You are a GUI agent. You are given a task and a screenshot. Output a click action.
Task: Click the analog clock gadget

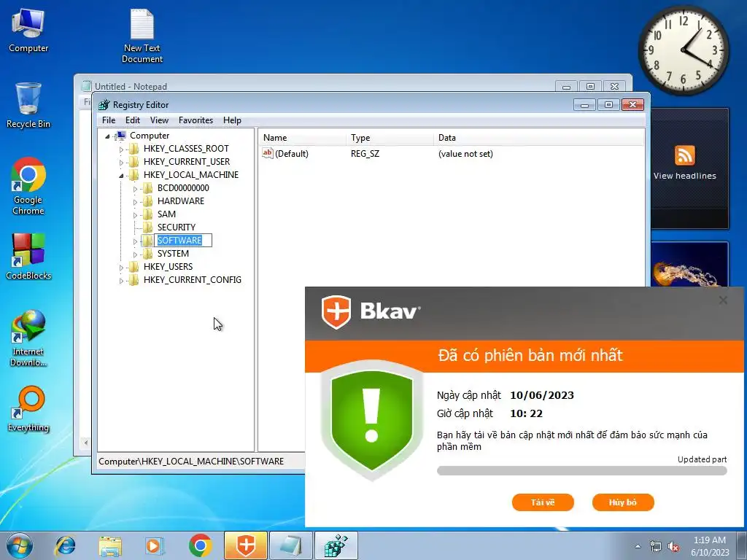(x=683, y=50)
